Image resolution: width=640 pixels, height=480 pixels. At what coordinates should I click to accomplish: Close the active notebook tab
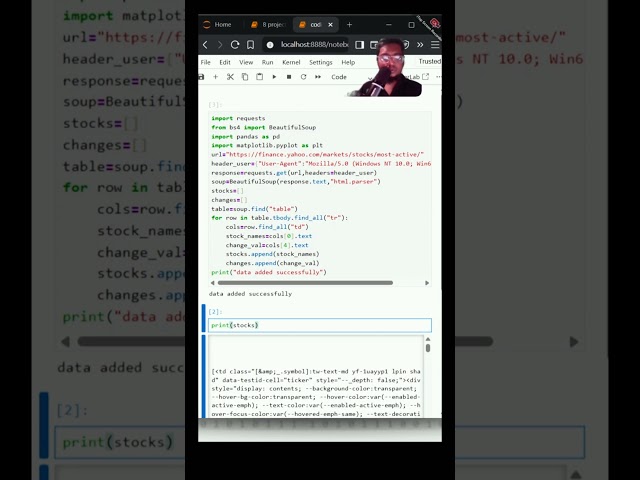click(331, 24)
